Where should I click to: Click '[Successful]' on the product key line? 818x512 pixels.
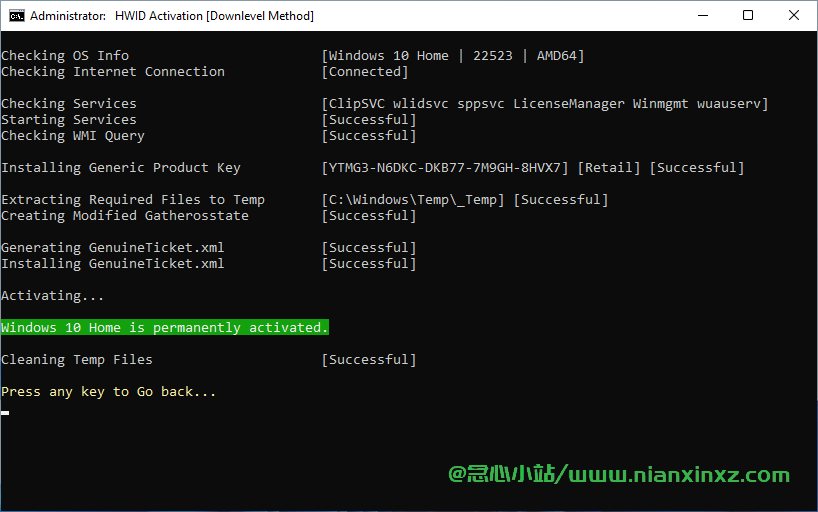[x=697, y=168]
